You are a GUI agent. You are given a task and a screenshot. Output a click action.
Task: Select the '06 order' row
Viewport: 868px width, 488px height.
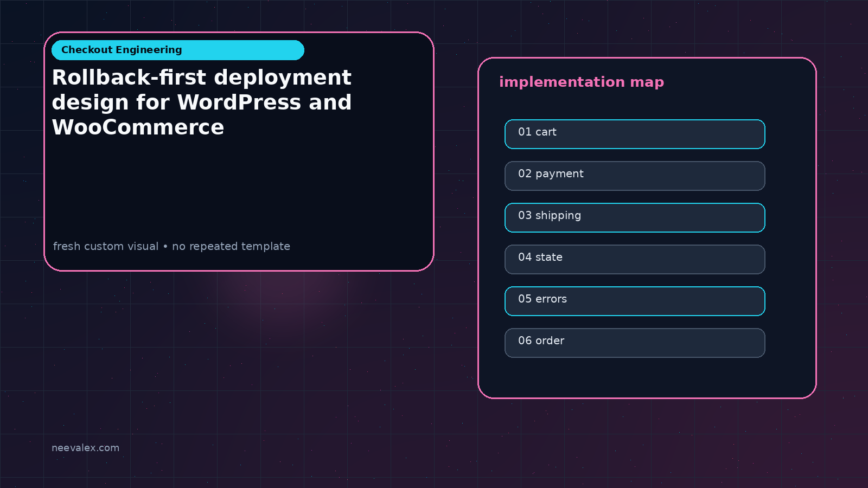(x=635, y=343)
